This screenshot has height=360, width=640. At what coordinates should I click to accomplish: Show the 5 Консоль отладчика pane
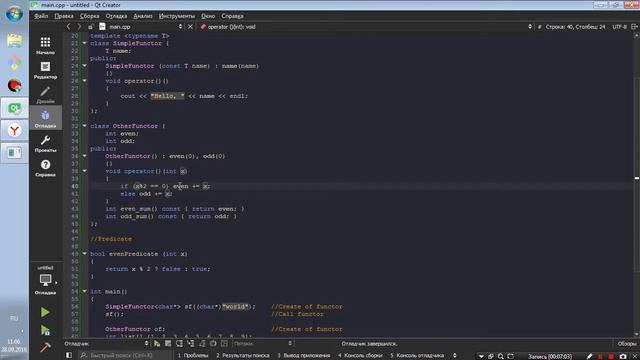(x=417, y=356)
